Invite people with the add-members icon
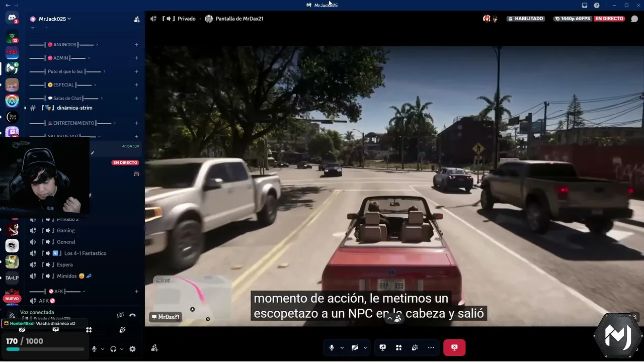This screenshot has width=644, height=362. [137, 19]
